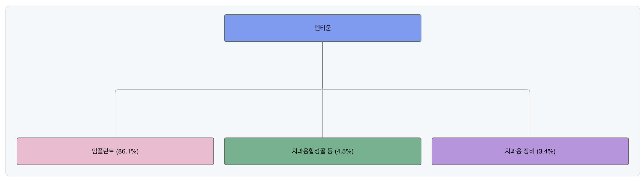This screenshot has width=644, height=181.
Task: Click the 치과용 장비 text label
Action: click(x=520, y=151)
